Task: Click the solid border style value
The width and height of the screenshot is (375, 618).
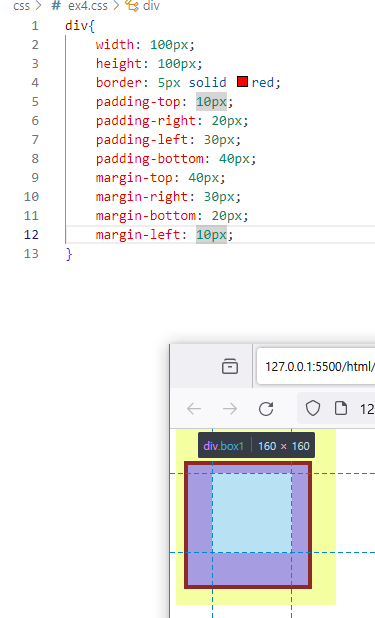Action: (x=207, y=82)
